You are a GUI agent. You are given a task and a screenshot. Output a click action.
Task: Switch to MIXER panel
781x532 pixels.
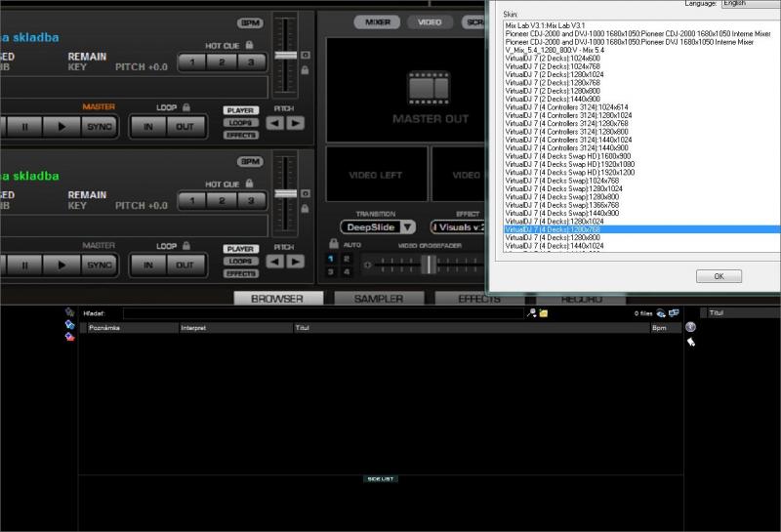pyautogui.click(x=377, y=21)
